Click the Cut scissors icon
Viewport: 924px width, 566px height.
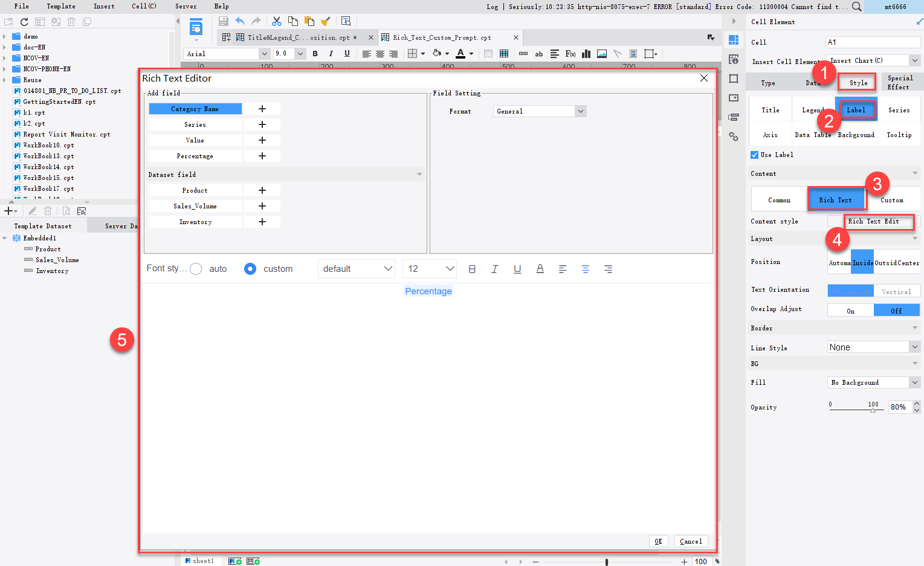pos(277,21)
